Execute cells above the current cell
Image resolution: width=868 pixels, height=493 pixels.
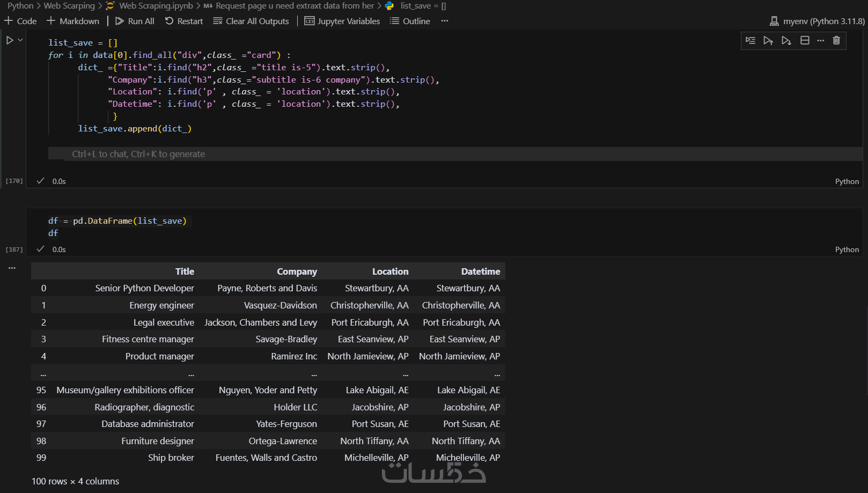pos(768,41)
